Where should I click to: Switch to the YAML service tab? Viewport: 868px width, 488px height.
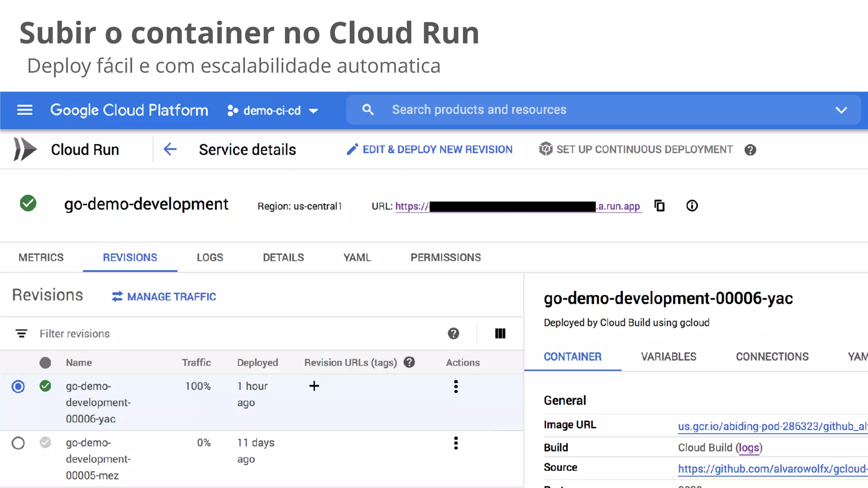[357, 258]
